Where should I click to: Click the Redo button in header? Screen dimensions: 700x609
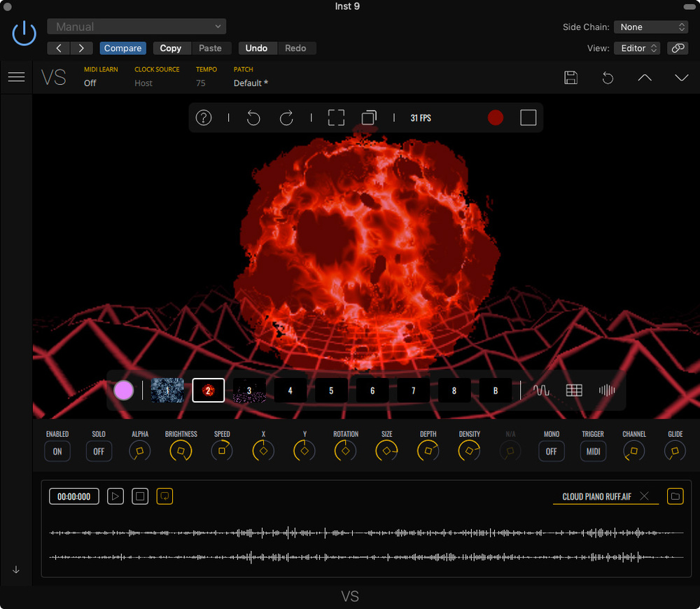295,48
